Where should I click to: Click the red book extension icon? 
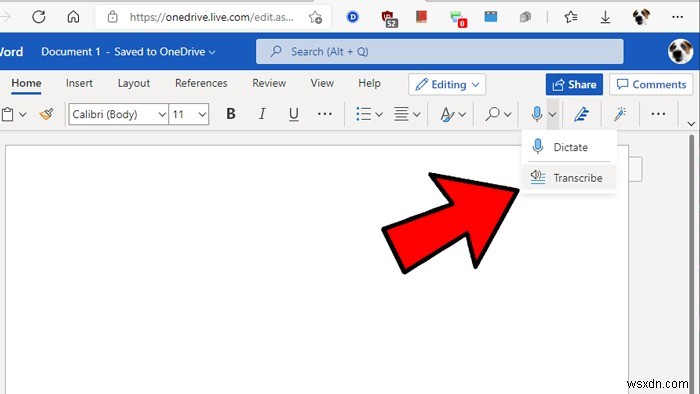tap(421, 17)
